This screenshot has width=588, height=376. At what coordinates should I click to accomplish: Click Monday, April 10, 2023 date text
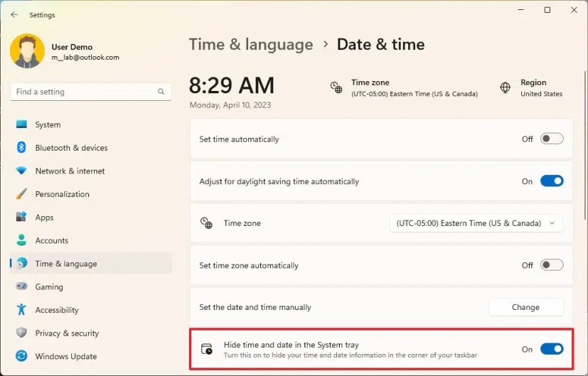230,105
